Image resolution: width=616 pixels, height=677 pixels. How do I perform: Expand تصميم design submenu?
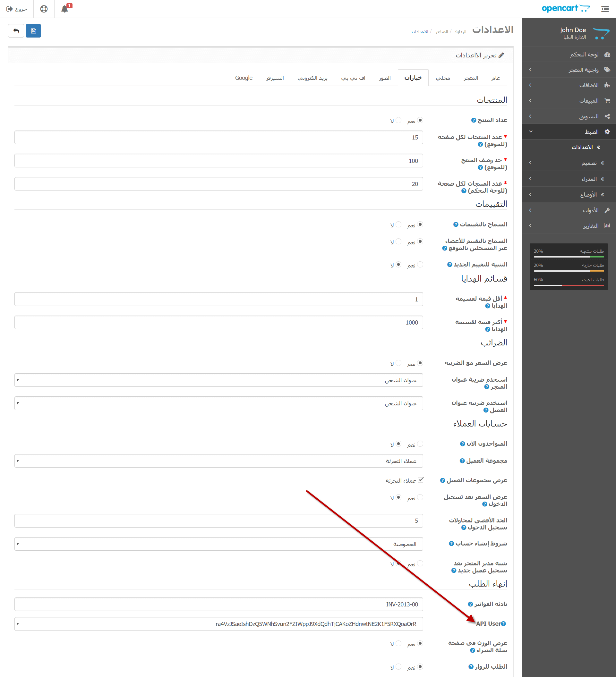click(569, 163)
